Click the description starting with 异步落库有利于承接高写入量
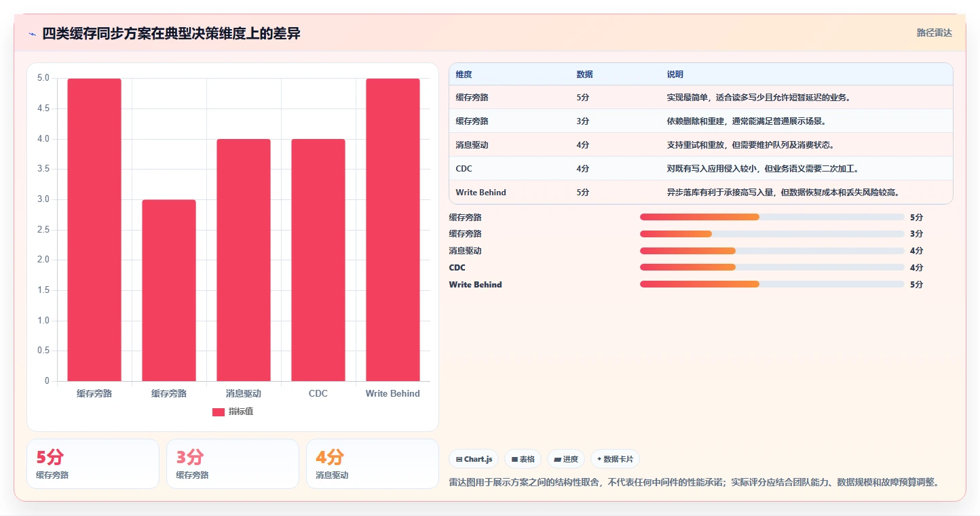The width and height of the screenshot is (980, 516). tap(784, 193)
